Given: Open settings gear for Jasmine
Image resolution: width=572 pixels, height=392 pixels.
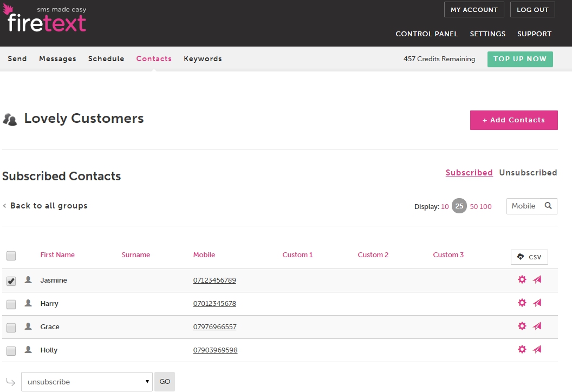Looking at the screenshot, I should coord(522,279).
